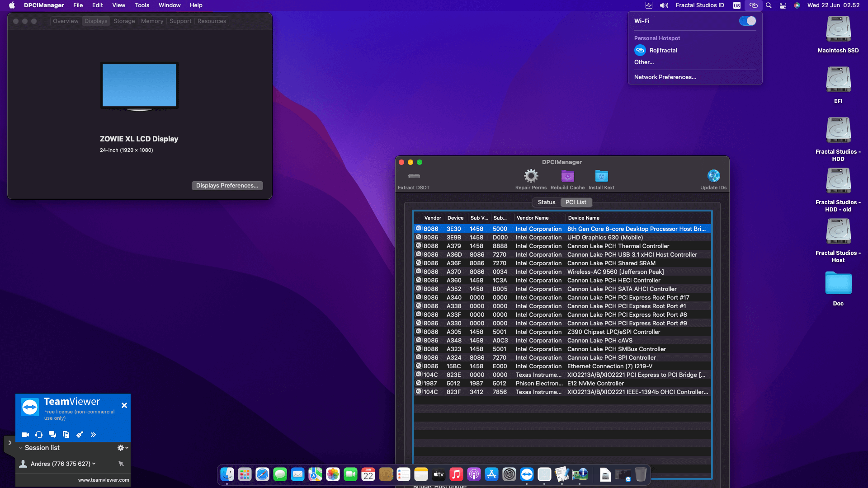
Task: Open the App Store from the Dock
Action: (x=491, y=474)
